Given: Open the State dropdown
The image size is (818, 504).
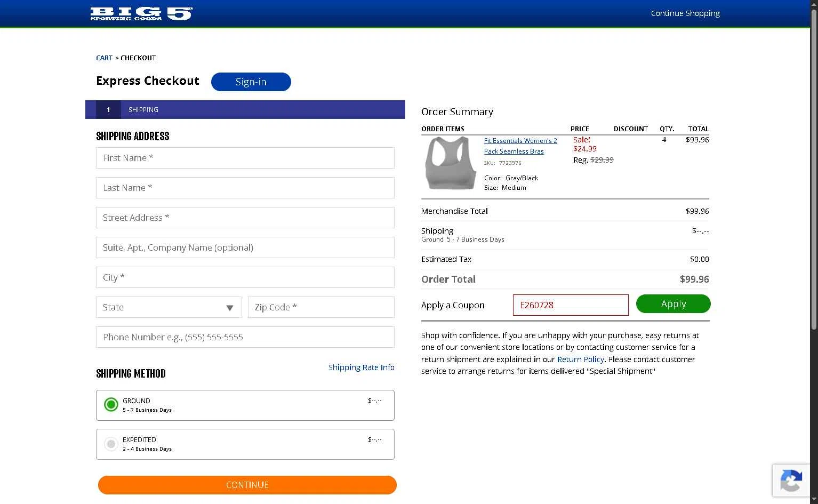Looking at the screenshot, I should click(x=169, y=307).
